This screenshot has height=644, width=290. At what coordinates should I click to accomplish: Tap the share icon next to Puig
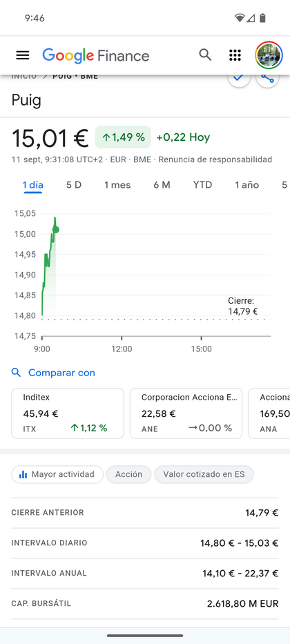[267, 78]
